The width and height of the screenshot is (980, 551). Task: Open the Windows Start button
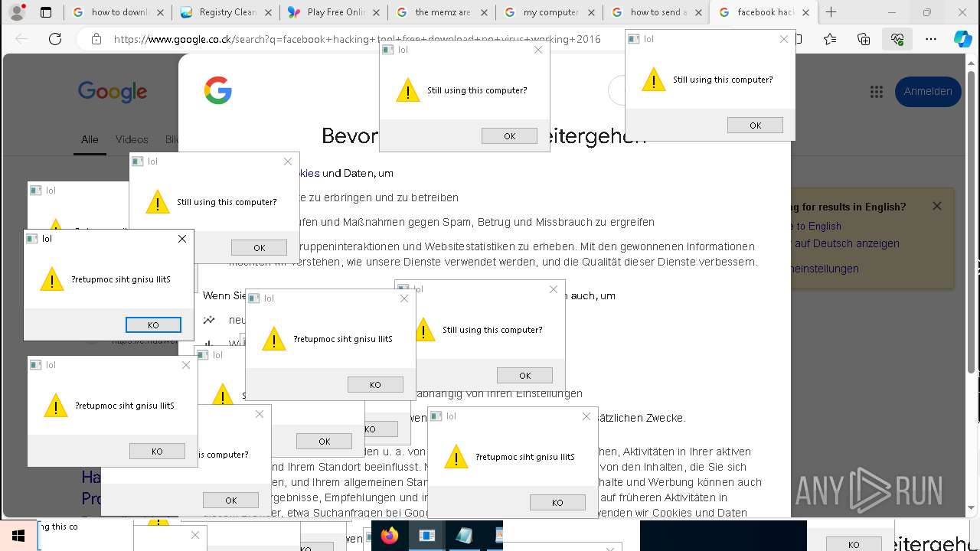(18, 536)
